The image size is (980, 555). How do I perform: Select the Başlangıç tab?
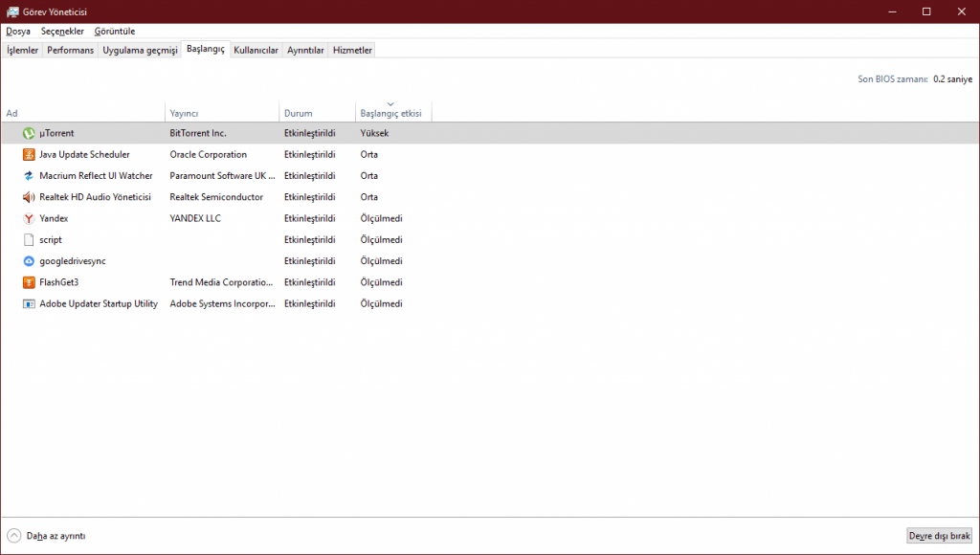pyautogui.click(x=206, y=49)
